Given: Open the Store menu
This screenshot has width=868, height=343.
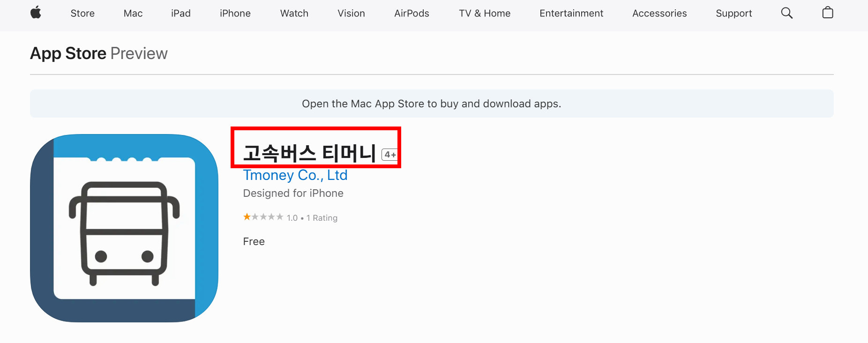Looking at the screenshot, I should point(82,14).
